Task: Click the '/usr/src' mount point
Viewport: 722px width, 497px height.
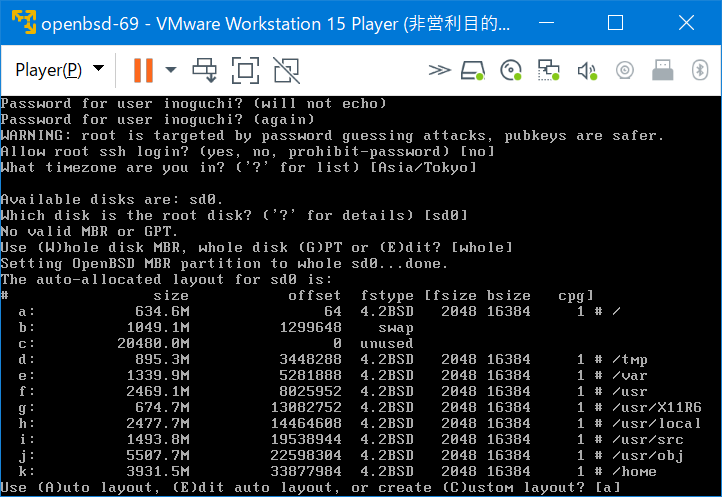Action: pyautogui.click(x=647, y=439)
